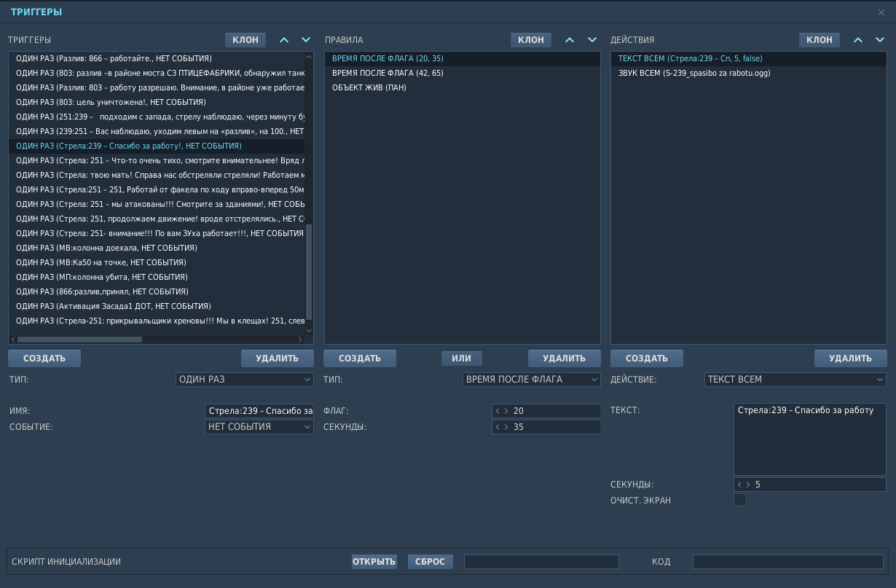Image resolution: width=896 pixels, height=588 pixels.
Task: Move selected rule down in ПРАВИЛА panel
Action: coord(592,40)
